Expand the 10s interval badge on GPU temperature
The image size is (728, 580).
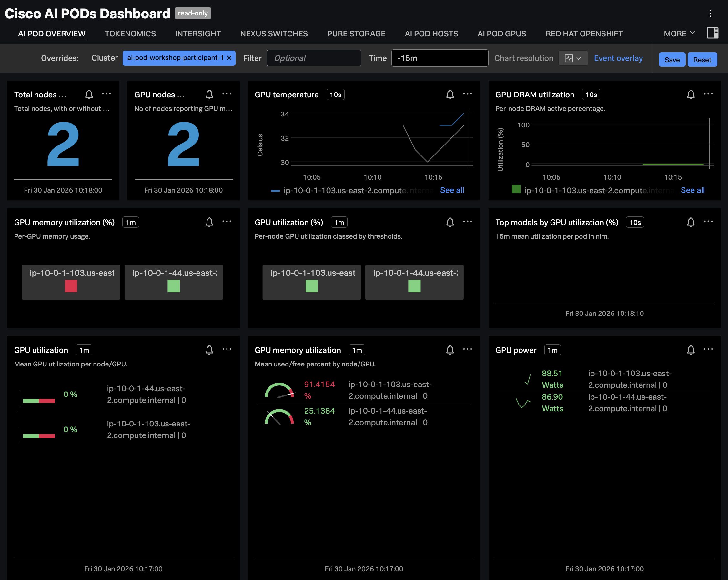[x=335, y=95]
